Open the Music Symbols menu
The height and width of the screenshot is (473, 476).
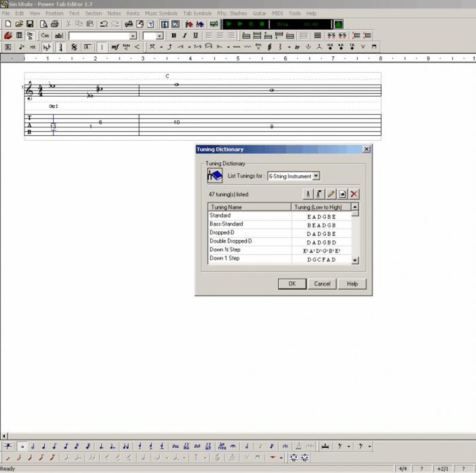[161, 14]
